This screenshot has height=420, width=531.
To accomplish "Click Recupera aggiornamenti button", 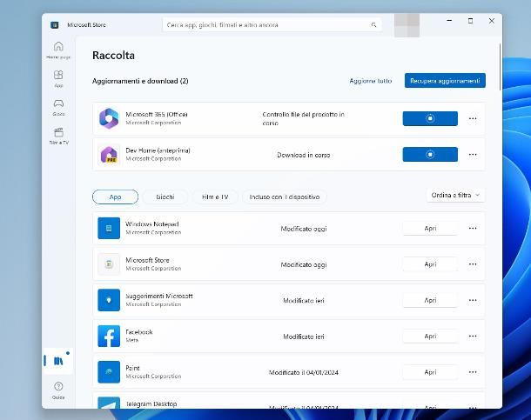I will tap(445, 81).
